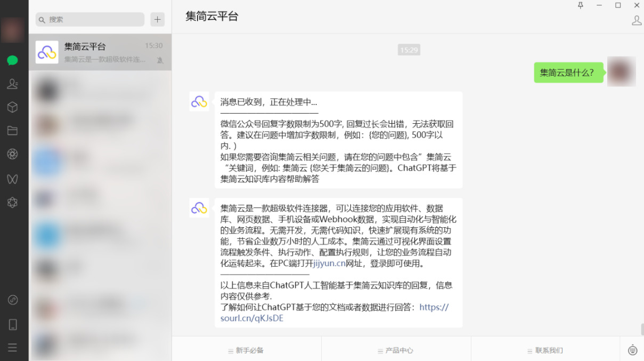Minimize the WeChat window
Viewport: 644px width, 361px height.
coord(599,5)
